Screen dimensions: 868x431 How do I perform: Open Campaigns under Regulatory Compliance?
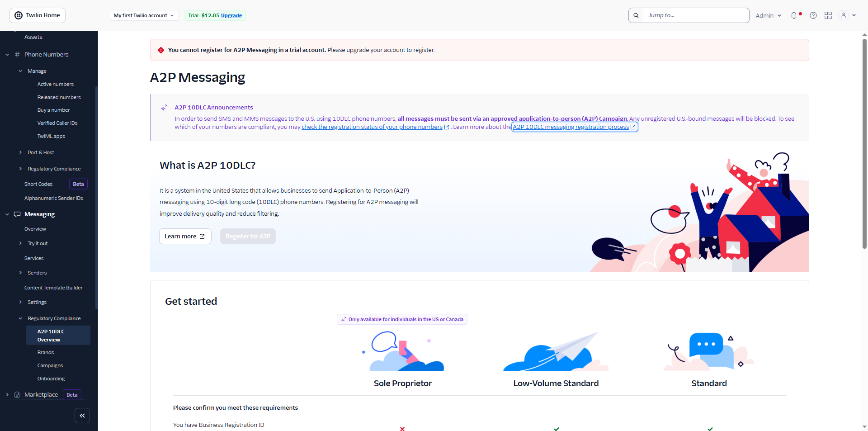coord(50,365)
